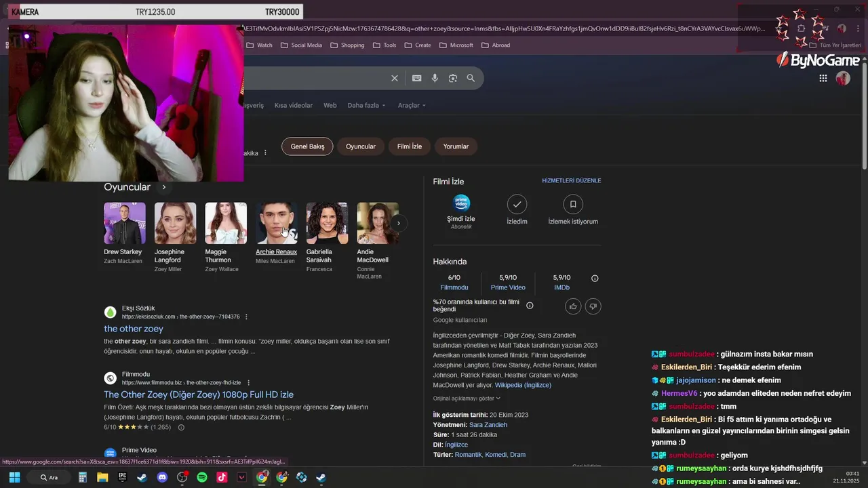The height and width of the screenshot is (488, 868).
Task: Select Genel Bakış chip
Action: point(307,146)
